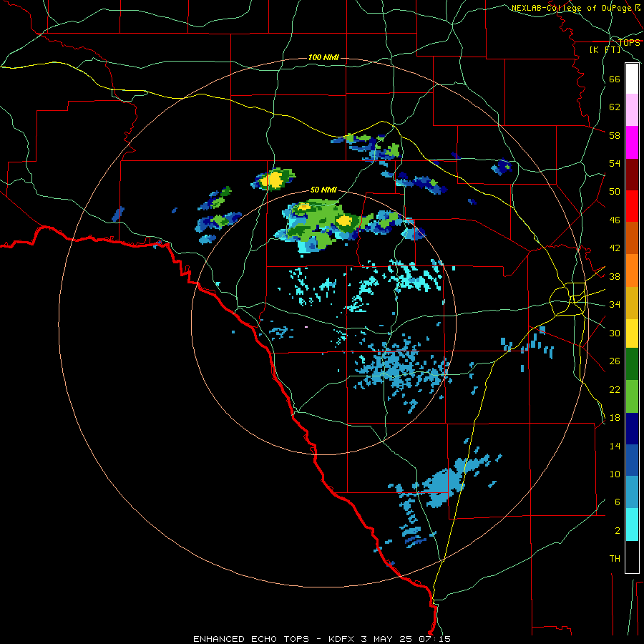
Task: Click the 30 value on the scale
Action: pos(615,333)
